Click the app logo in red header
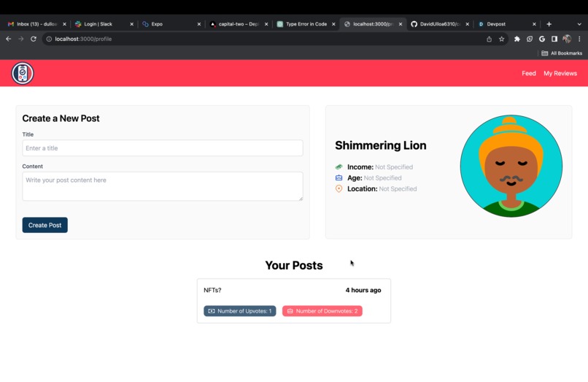This screenshot has width=588, height=382. coord(23,73)
